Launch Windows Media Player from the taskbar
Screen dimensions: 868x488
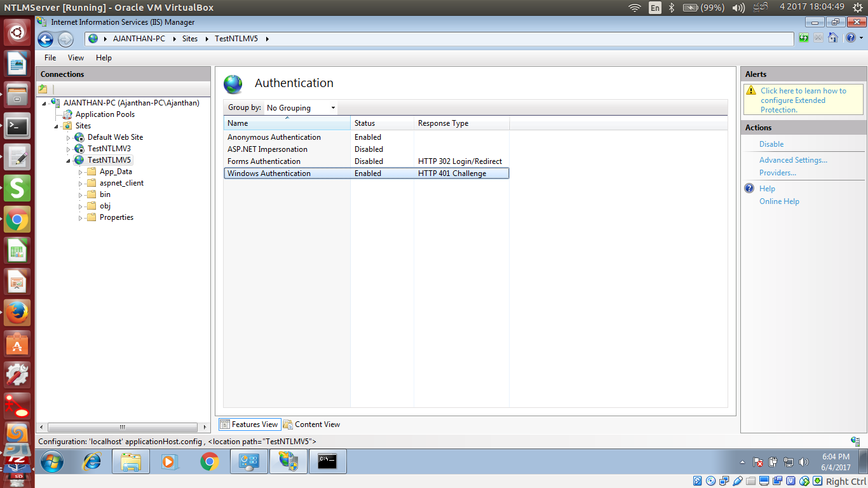(170, 462)
